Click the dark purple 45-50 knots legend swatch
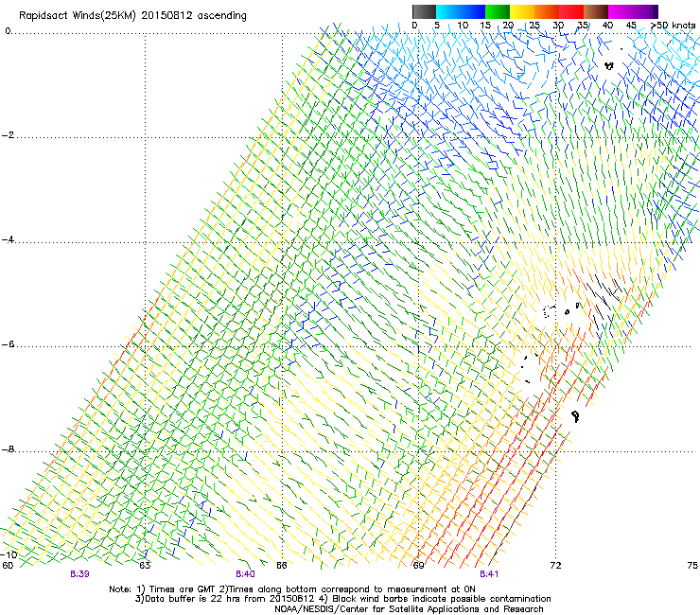 tap(645, 11)
